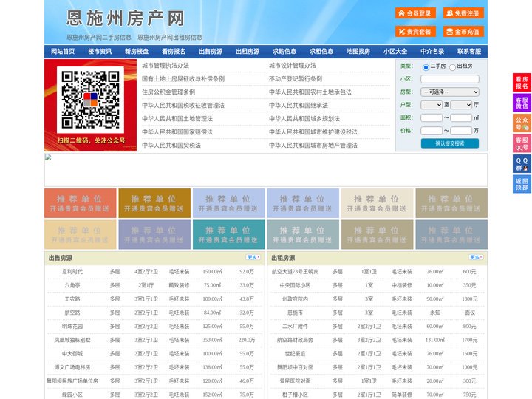Click the blue QQ群 sidebar icon

(522, 164)
